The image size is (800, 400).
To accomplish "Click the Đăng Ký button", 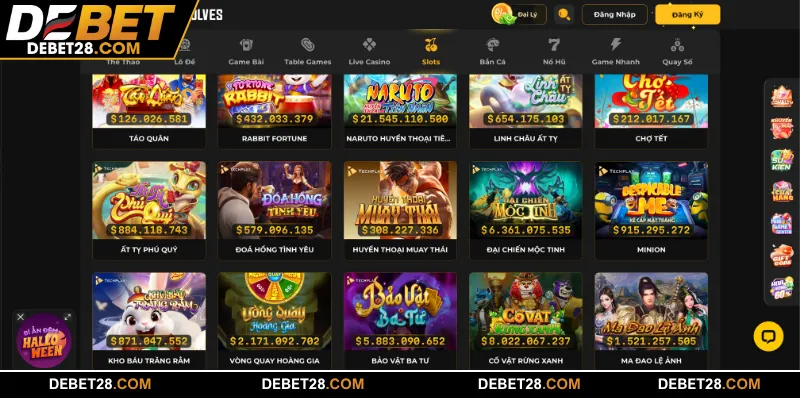I will click(688, 14).
